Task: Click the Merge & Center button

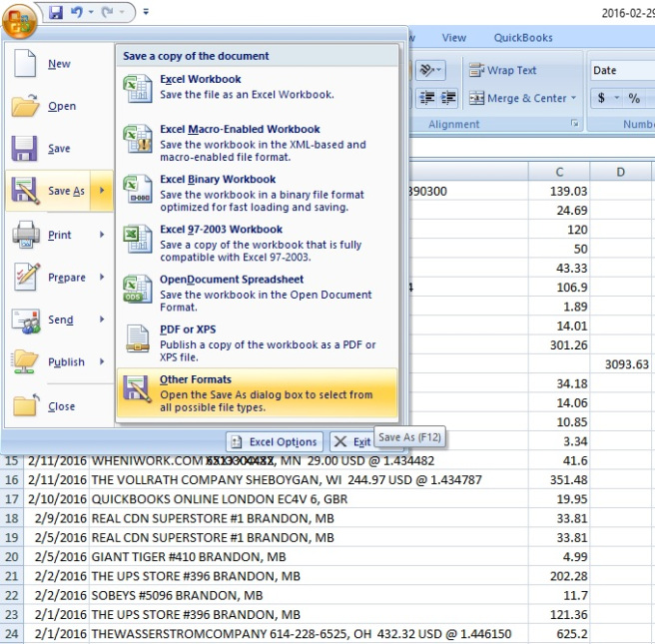Action: pyautogui.click(x=518, y=98)
